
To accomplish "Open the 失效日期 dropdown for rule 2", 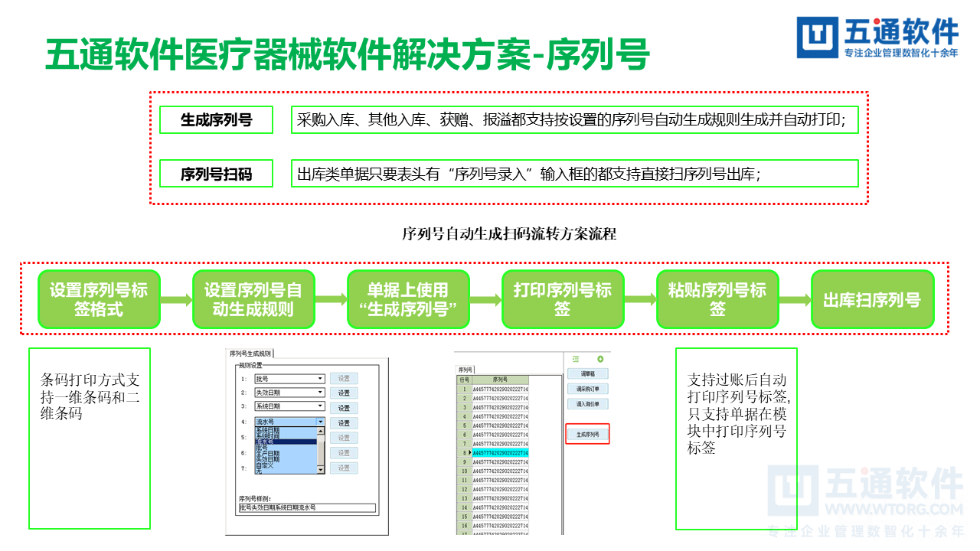I will click(x=319, y=393).
